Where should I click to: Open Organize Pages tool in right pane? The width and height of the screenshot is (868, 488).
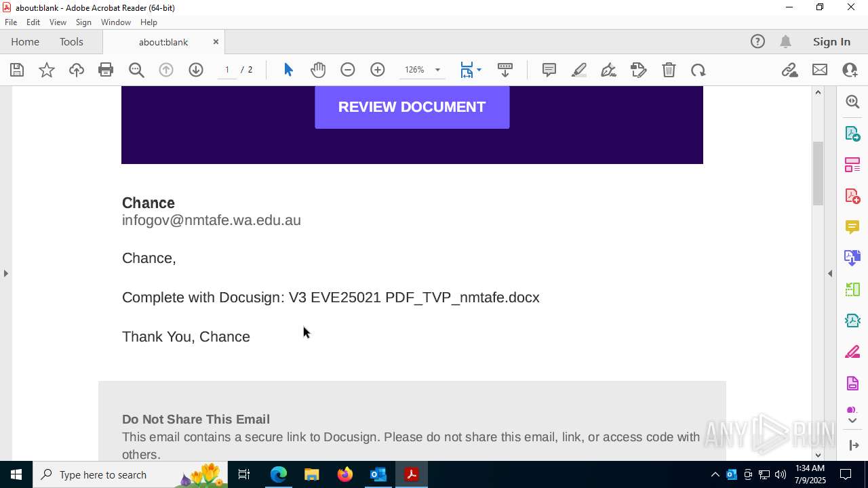coord(852,164)
